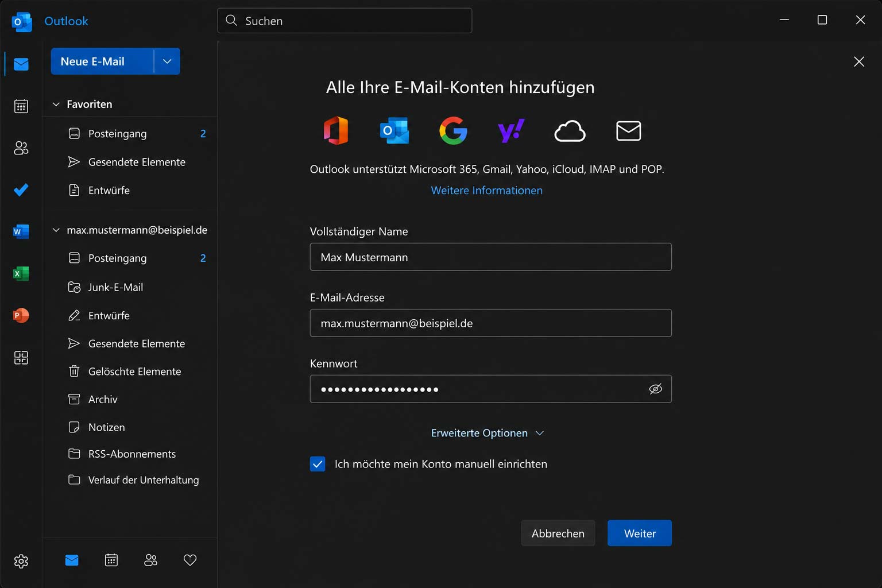Open the Mail view in left rail

(21, 64)
